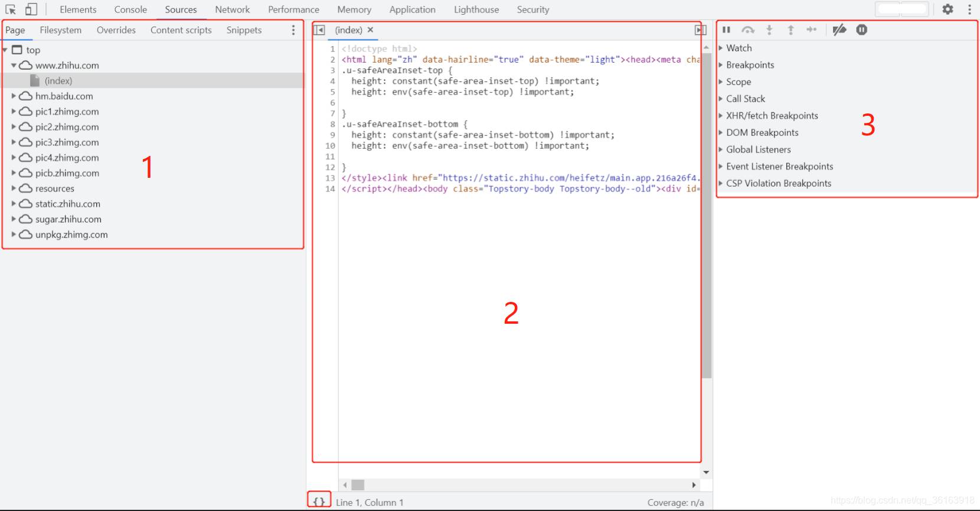
Task: Close the (index) editor tab
Action: tap(370, 30)
